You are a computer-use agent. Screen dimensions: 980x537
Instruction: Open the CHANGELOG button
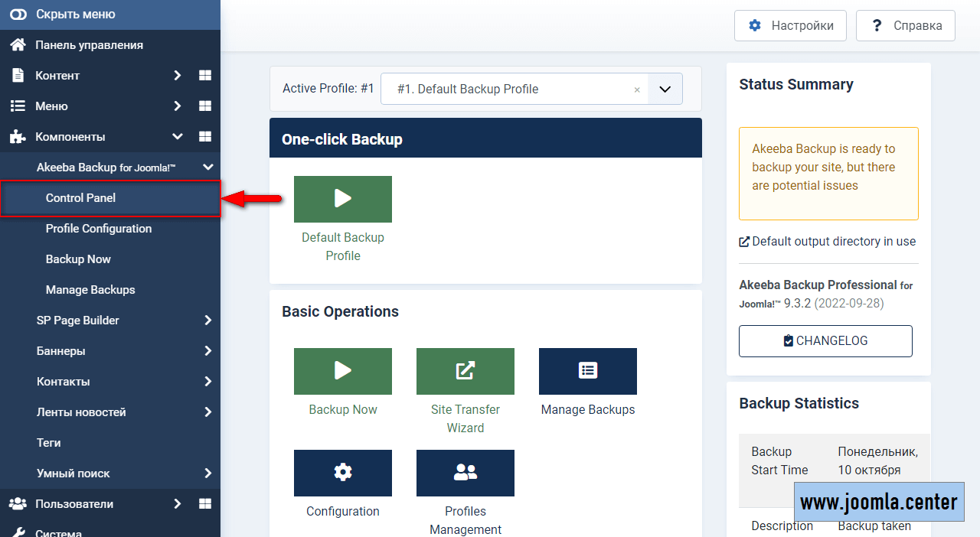tap(825, 341)
